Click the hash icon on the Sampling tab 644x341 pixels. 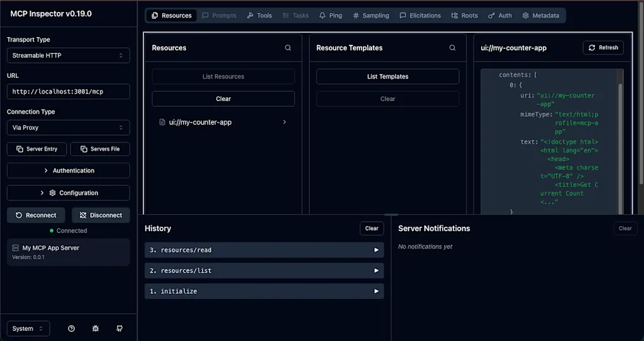(x=356, y=16)
